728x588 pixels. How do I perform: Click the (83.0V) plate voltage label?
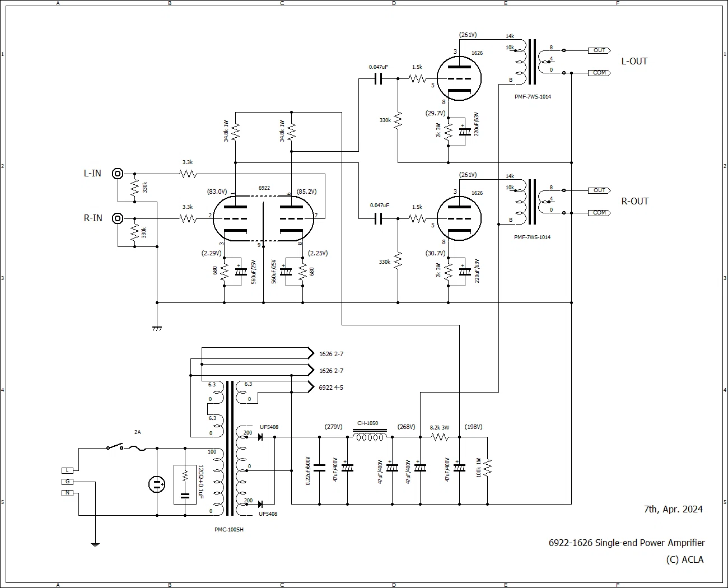pyautogui.click(x=217, y=192)
